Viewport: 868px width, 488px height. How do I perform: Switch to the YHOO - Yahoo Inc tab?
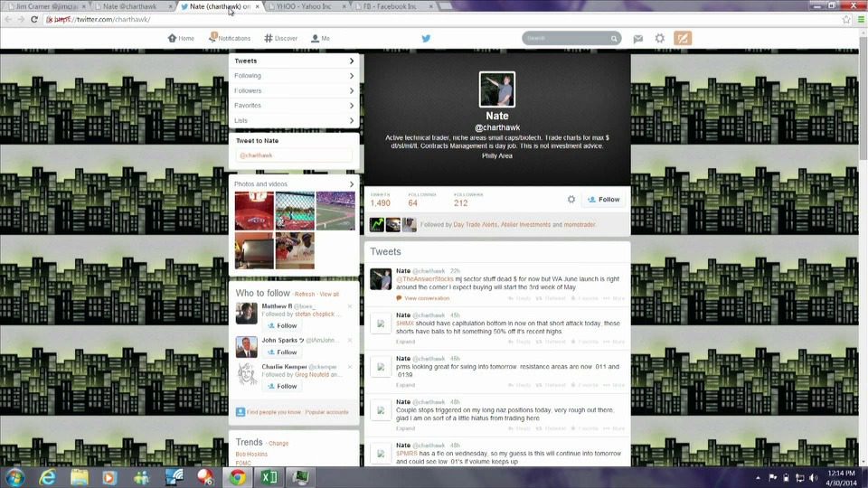(x=307, y=6)
